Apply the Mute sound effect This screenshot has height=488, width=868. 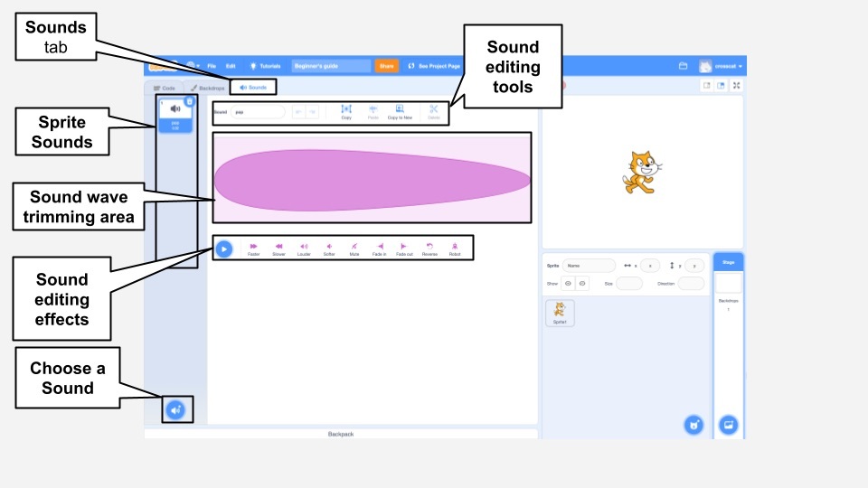coord(354,249)
